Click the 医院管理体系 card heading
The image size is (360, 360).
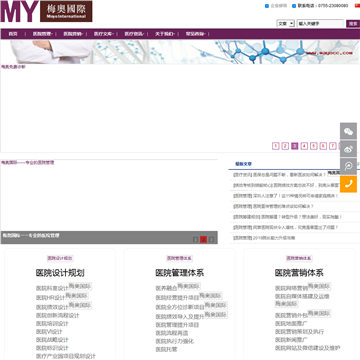(180, 273)
